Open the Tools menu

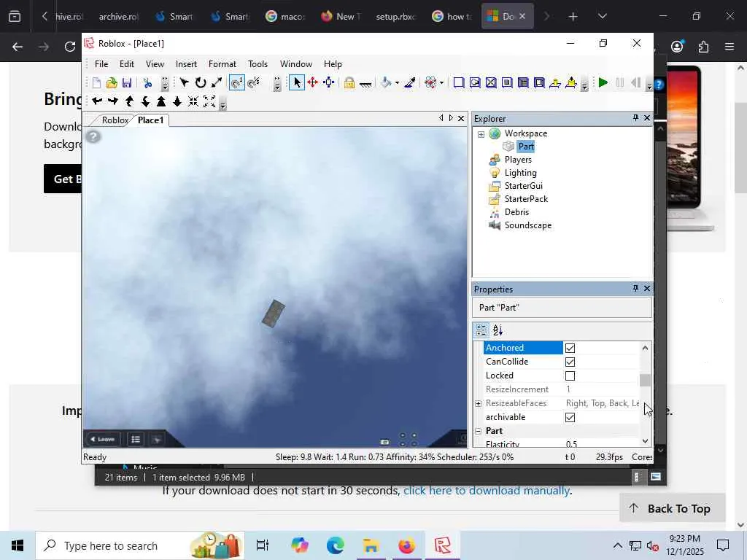258,64
